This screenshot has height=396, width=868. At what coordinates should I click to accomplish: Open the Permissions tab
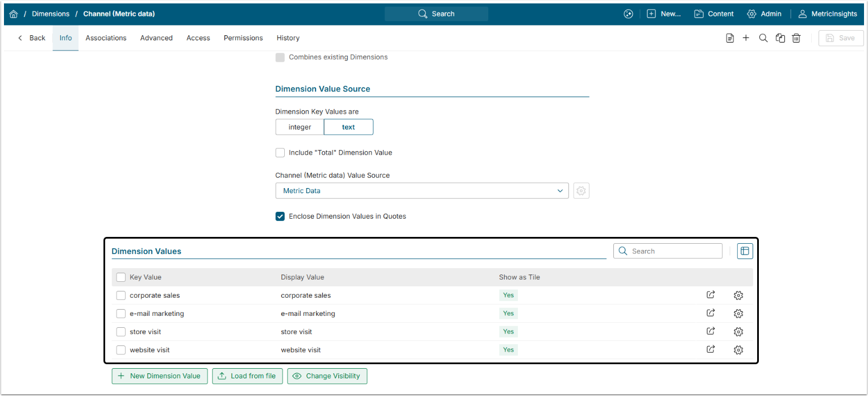pos(243,38)
